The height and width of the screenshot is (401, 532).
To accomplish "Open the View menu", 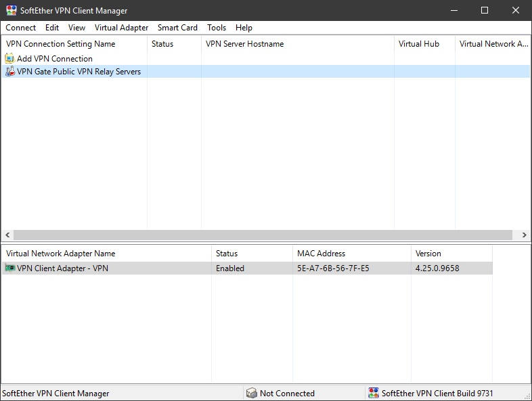I will coord(76,28).
